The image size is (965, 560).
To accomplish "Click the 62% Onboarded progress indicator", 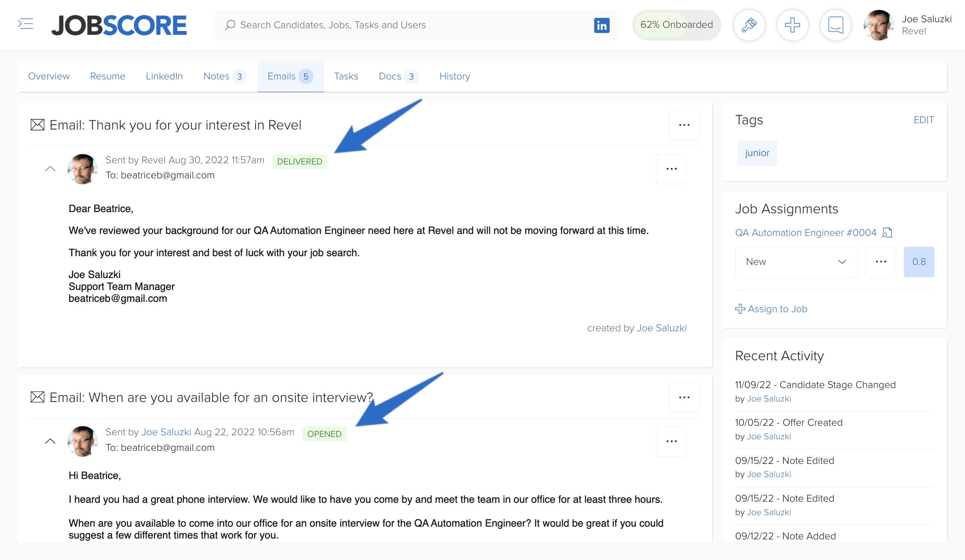I will pyautogui.click(x=676, y=25).
